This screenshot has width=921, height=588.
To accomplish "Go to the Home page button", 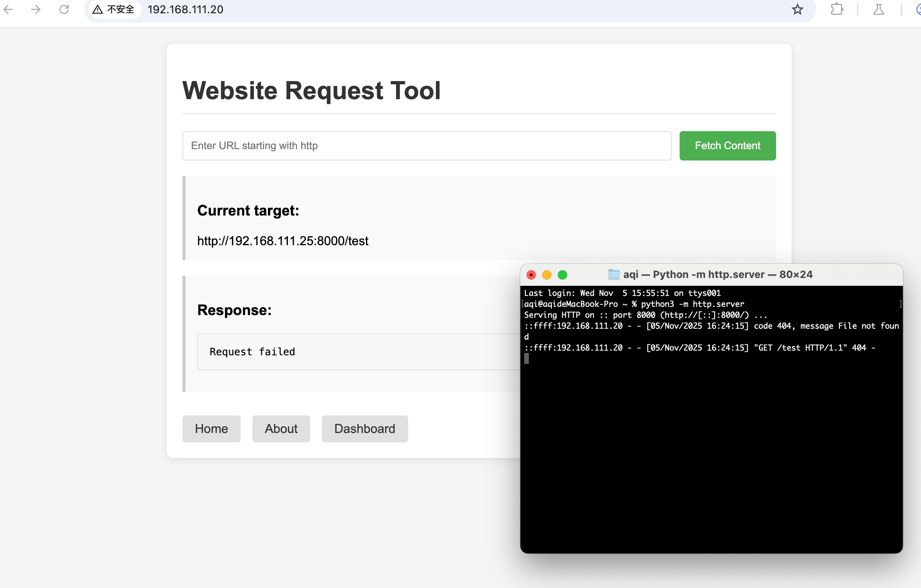I will (x=211, y=429).
